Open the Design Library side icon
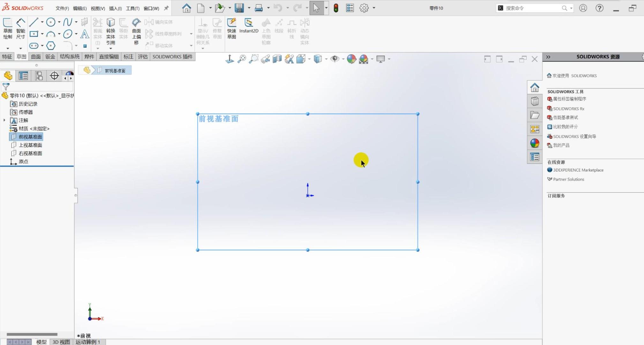Image resolution: width=644 pixels, height=345 pixels. tap(535, 101)
